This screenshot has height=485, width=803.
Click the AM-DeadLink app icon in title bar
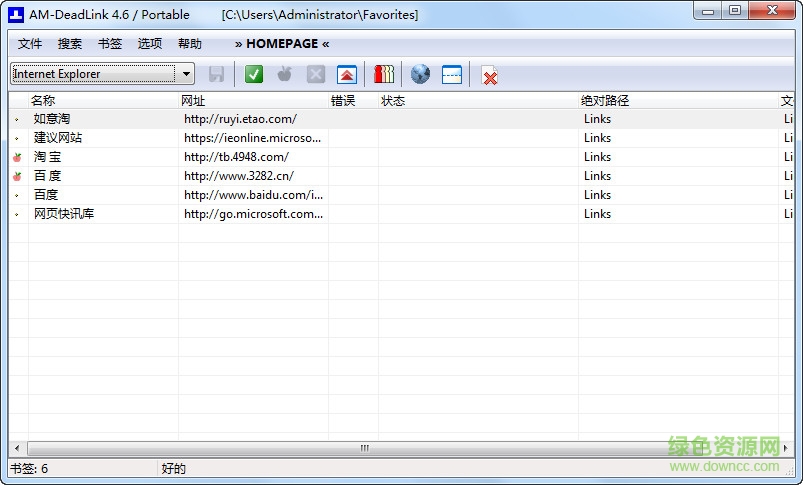(16, 14)
